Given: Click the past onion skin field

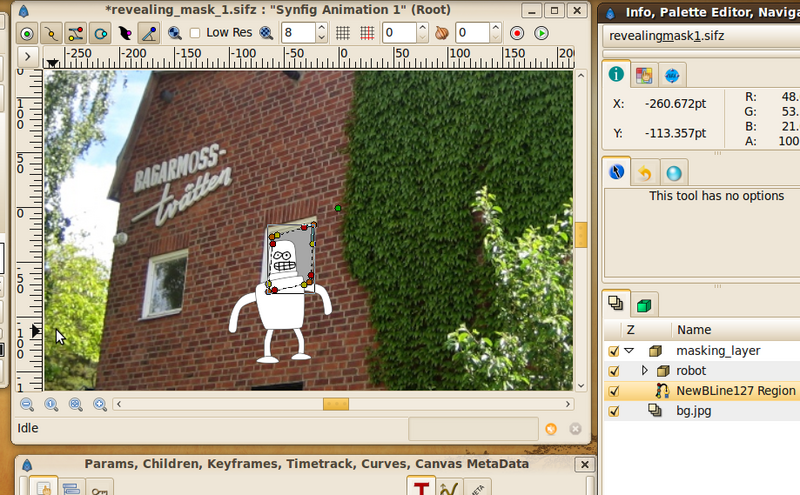Looking at the screenshot, I should coord(399,33).
